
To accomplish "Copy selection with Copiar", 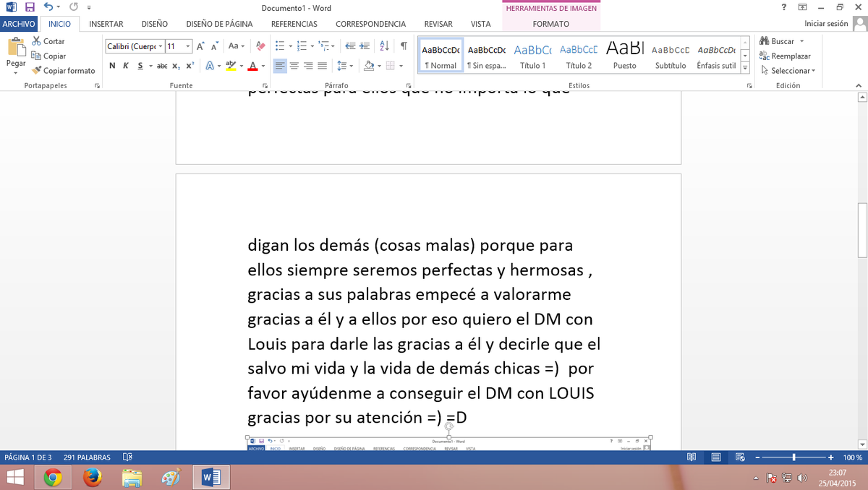I will [x=48, y=56].
